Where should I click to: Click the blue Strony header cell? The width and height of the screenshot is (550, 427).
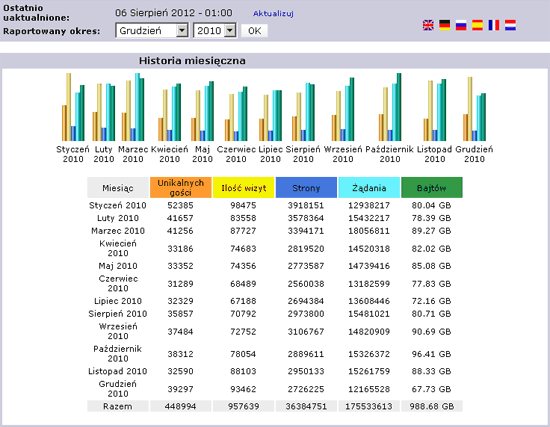(x=306, y=188)
